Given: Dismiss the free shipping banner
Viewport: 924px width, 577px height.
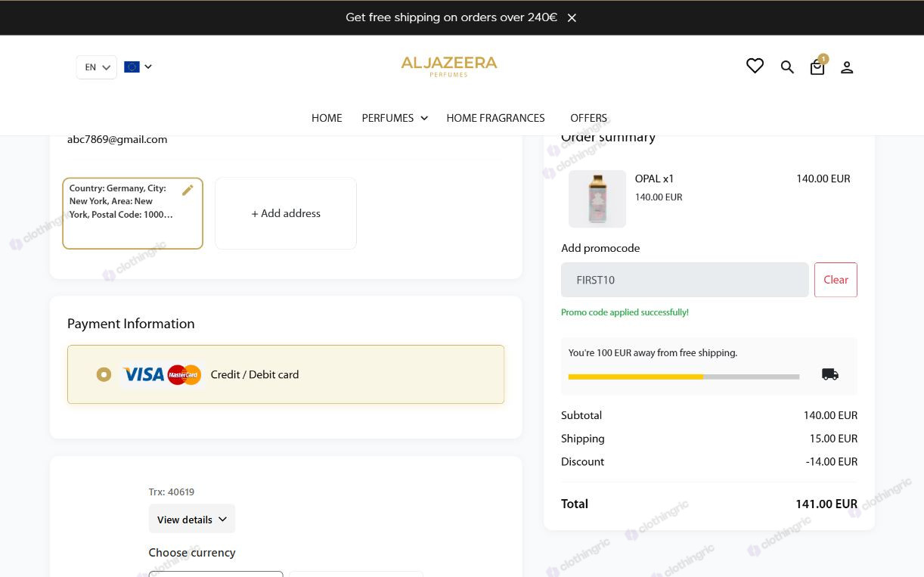Looking at the screenshot, I should click(572, 17).
